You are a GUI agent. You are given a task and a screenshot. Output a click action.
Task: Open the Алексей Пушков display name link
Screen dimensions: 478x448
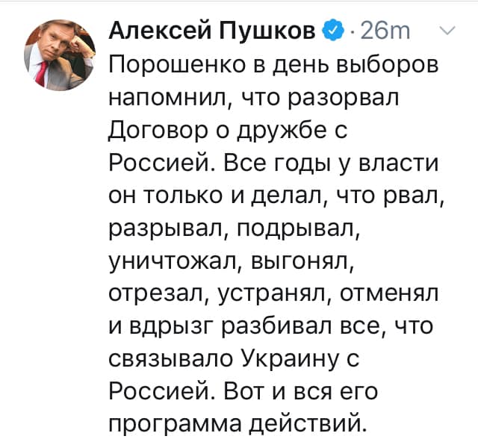(x=212, y=31)
